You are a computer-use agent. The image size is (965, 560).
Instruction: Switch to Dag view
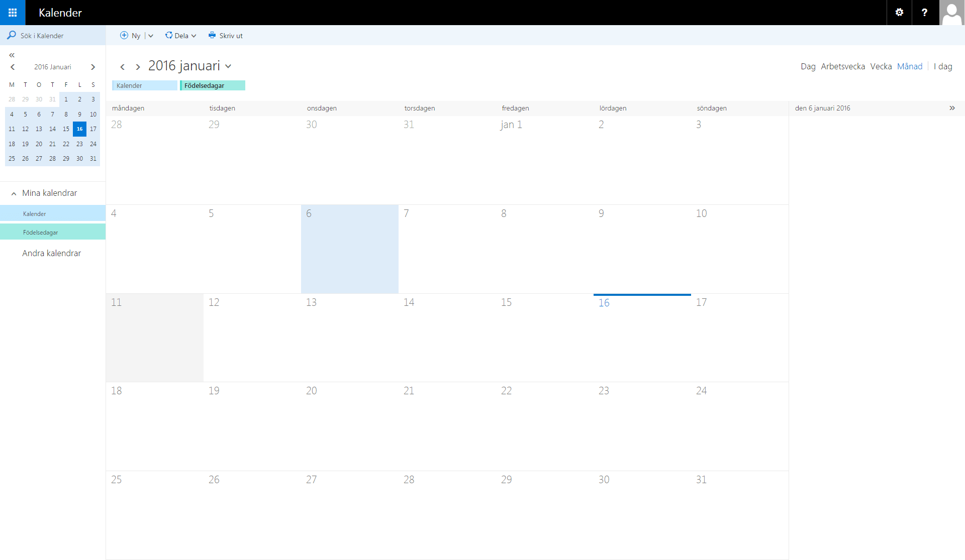tap(808, 66)
